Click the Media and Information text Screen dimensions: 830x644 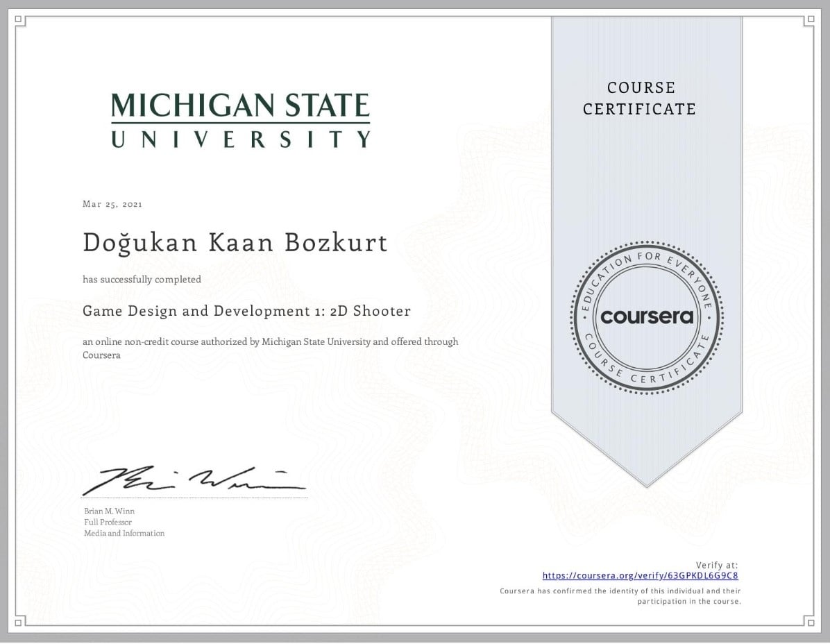pyautogui.click(x=124, y=534)
